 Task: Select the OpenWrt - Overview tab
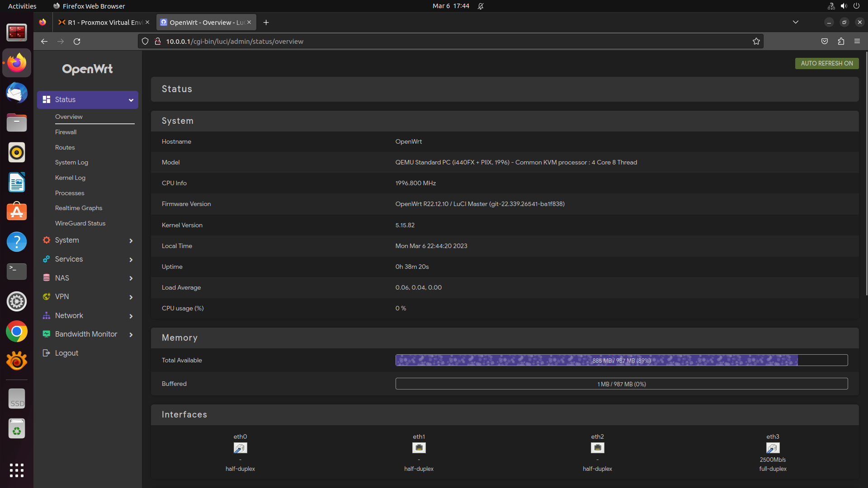(207, 22)
